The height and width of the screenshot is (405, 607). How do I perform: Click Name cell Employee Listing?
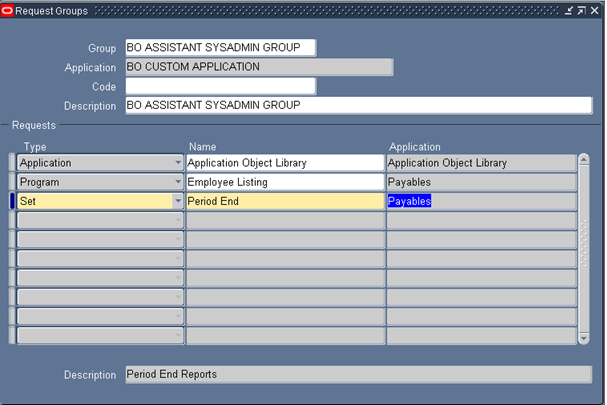click(285, 182)
